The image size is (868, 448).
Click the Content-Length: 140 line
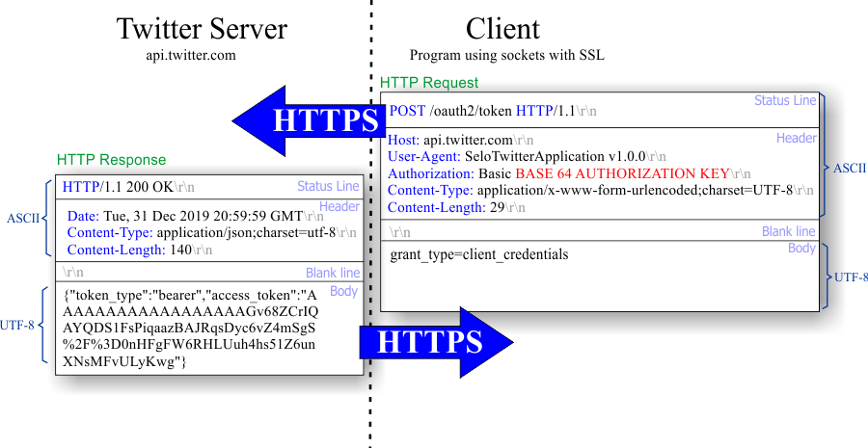point(140,250)
